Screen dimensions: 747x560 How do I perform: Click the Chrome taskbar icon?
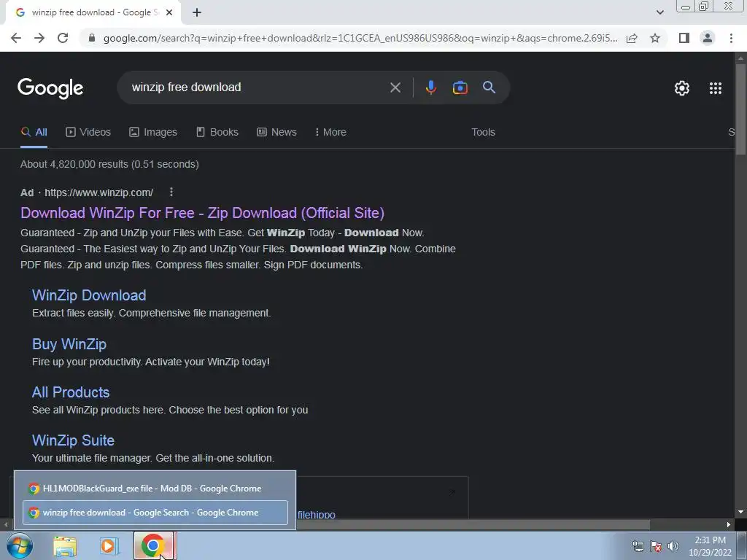point(155,545)
